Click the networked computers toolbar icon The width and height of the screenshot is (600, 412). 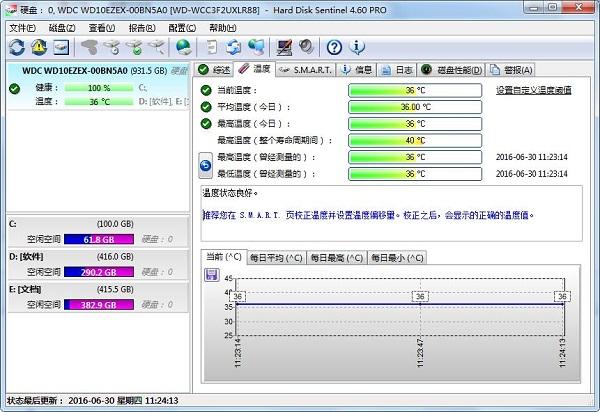256,47
